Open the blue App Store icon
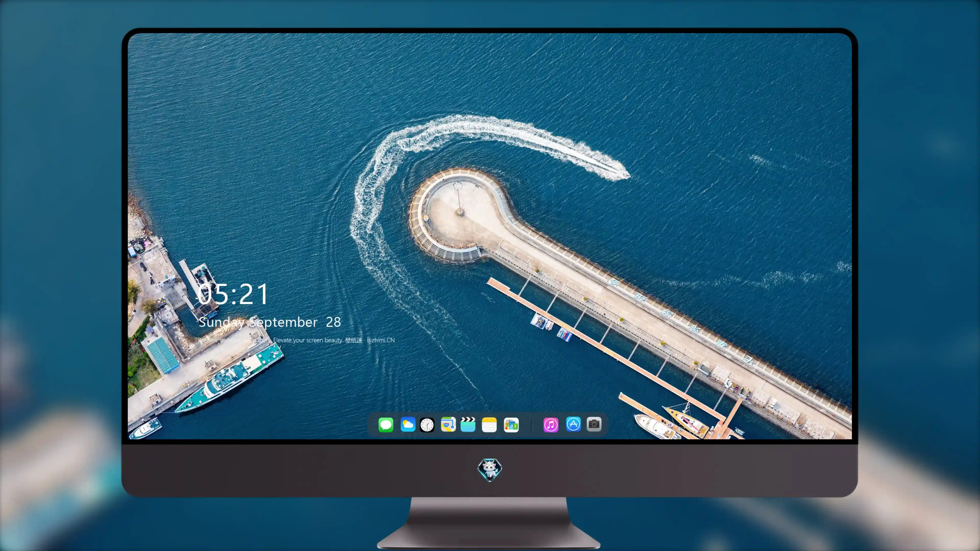The width and height of the screenshot is (980, 551). pos(573,424)
